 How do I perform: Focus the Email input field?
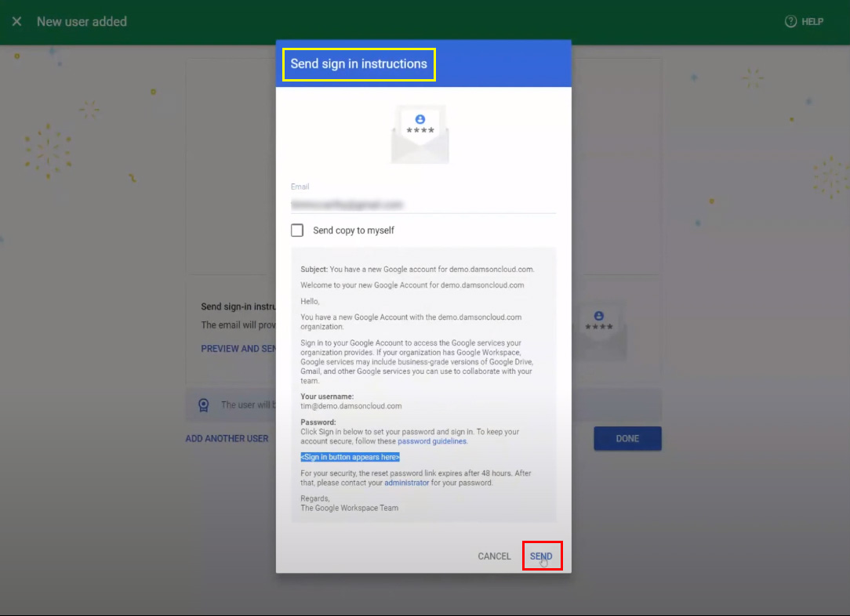tap(423, 205)
